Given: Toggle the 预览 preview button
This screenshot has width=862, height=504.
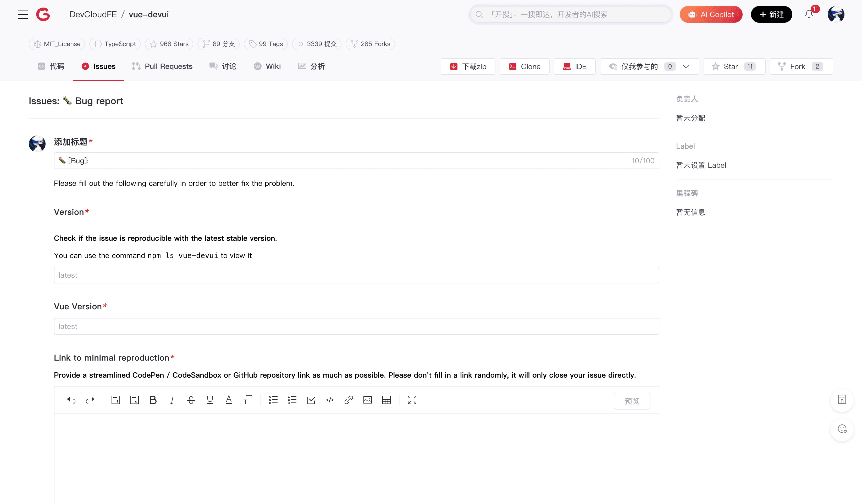Looking at the screenshot, I should click(632, 401).
